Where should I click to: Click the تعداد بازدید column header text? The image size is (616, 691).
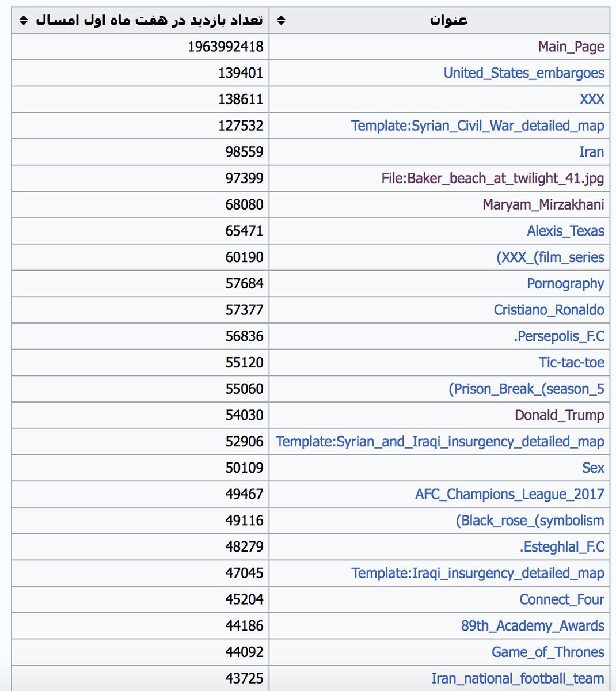(x=149, y=20)
